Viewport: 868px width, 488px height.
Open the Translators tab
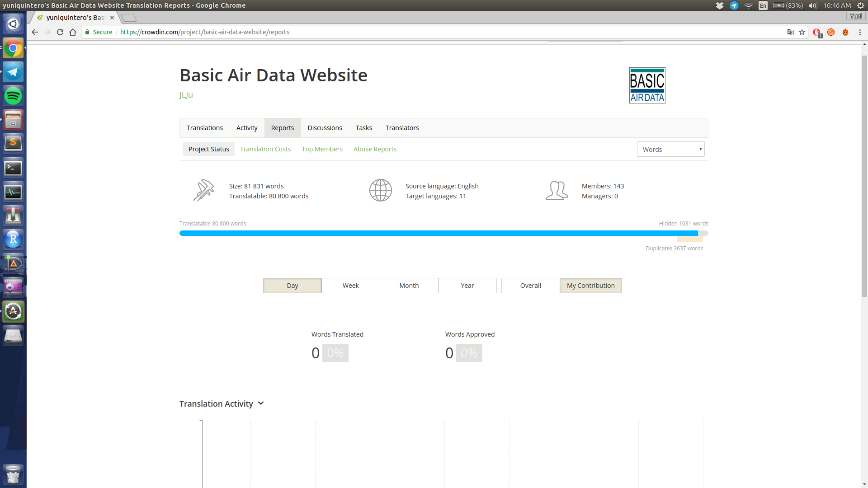coord(402,128)
